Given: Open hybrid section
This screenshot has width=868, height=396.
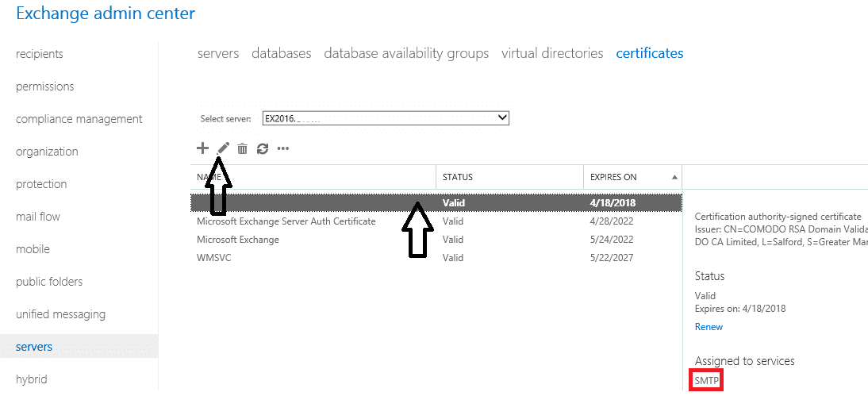Looking at the screenshot, I should click(x=32, y=379).
